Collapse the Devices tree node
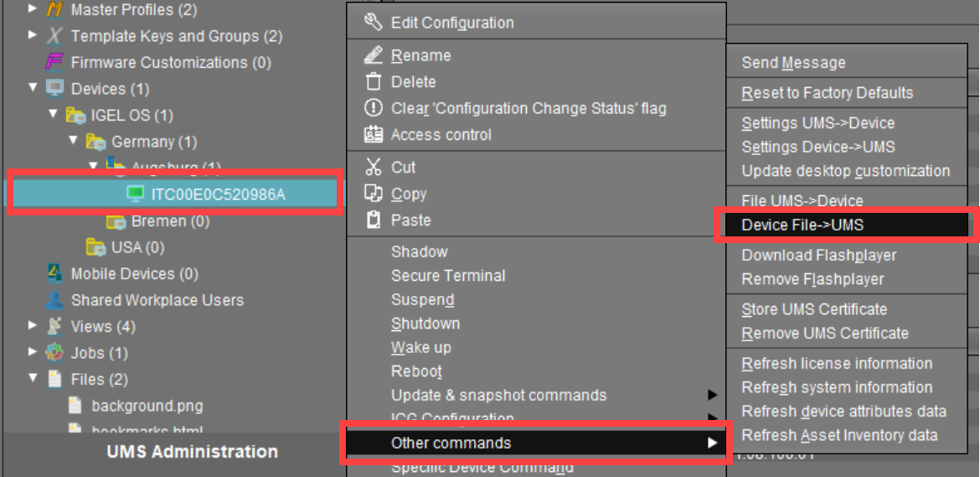This screenshot has height=477, width=980. [33, 88]
